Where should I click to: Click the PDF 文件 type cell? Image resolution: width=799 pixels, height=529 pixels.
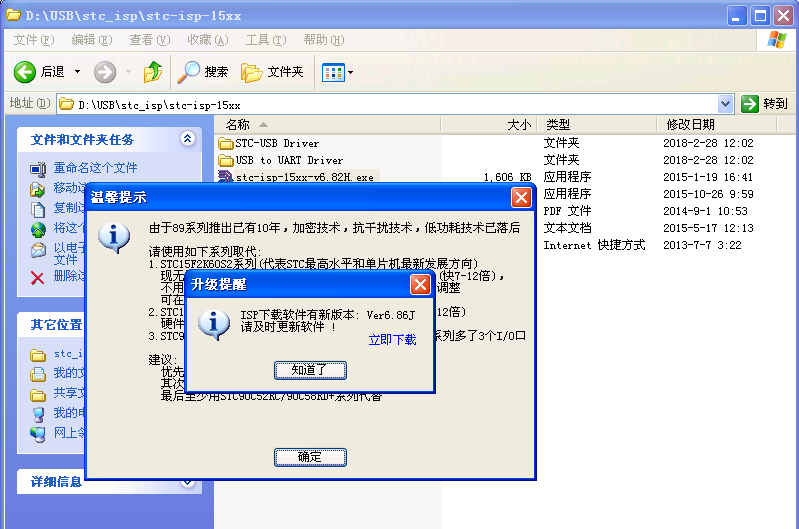pos(567,210)
